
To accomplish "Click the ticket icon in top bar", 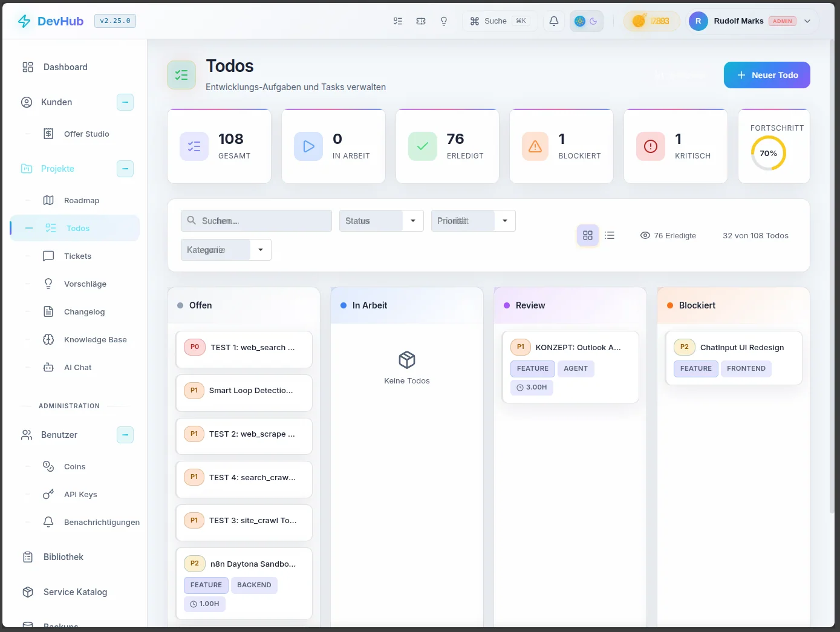I will coord(421,21).
